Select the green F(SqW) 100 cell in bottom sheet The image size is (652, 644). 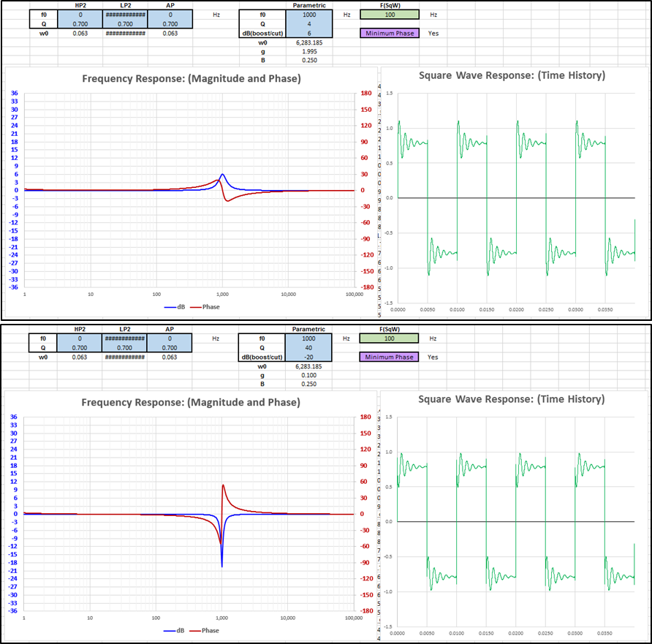(x=389, y=338)
